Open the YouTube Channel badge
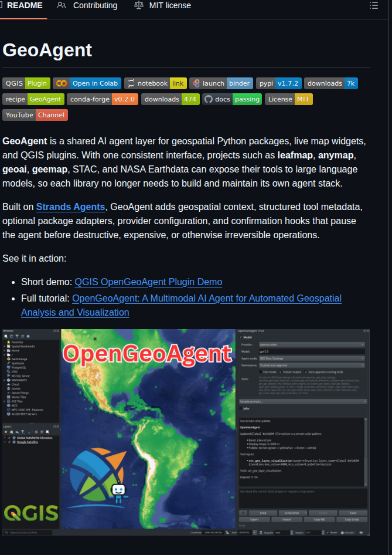Image resolution: width=392 pixels, height=555 pixels. point(35,115)
